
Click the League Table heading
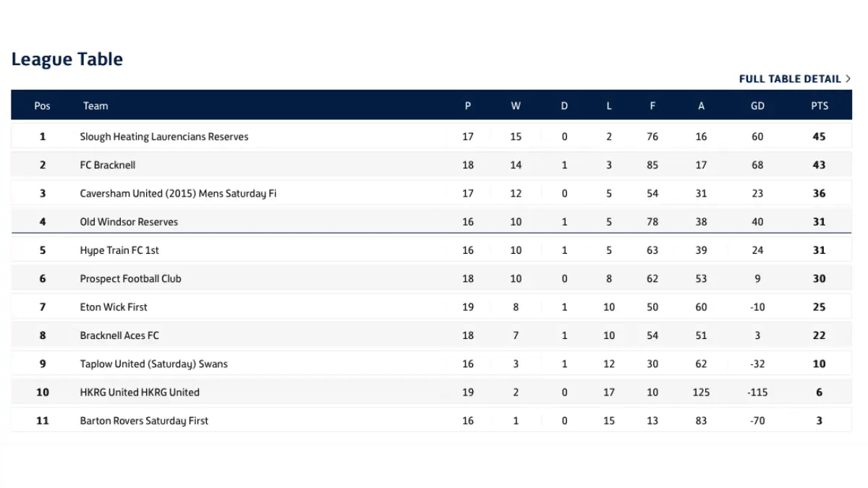67,59
